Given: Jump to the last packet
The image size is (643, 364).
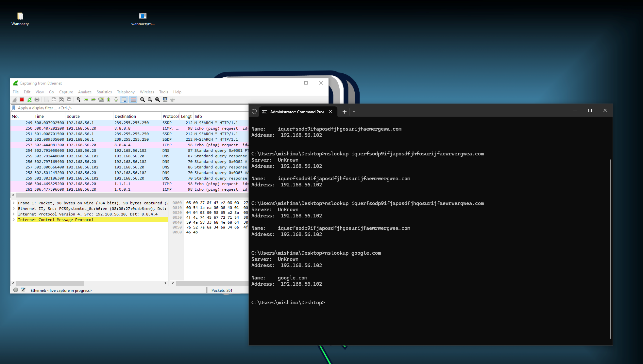Looking at the screenshot, I should pos(116,100).
